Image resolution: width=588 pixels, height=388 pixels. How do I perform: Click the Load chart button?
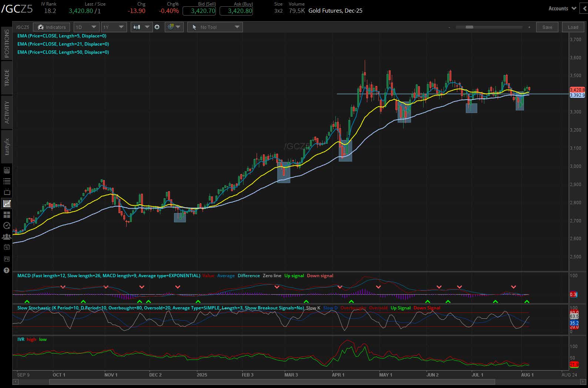[x=573, y=27]
